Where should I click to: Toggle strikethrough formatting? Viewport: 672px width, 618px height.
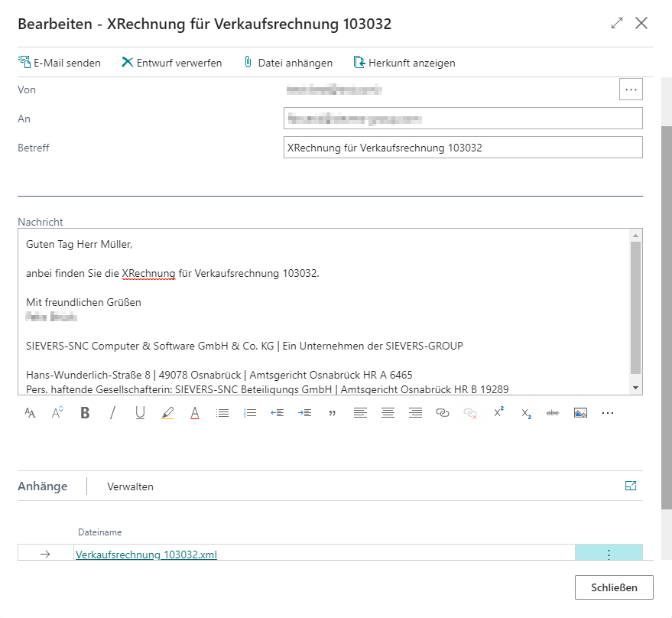point(553,413)
